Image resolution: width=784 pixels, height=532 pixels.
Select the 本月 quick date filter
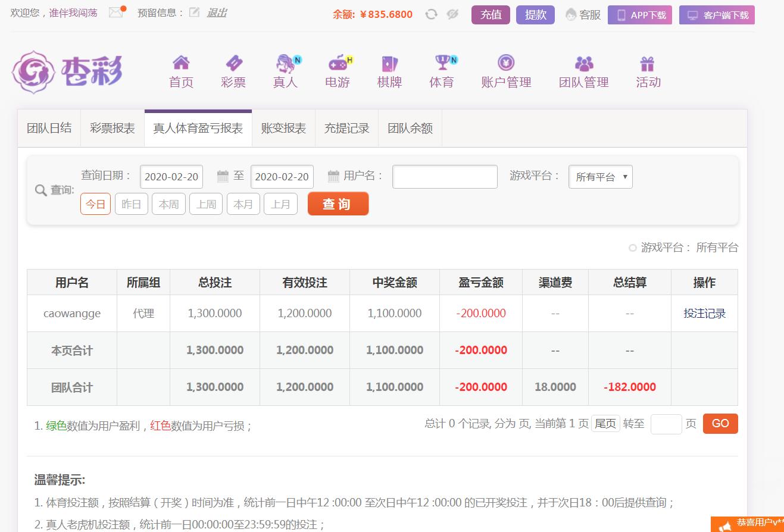(243, 204)
